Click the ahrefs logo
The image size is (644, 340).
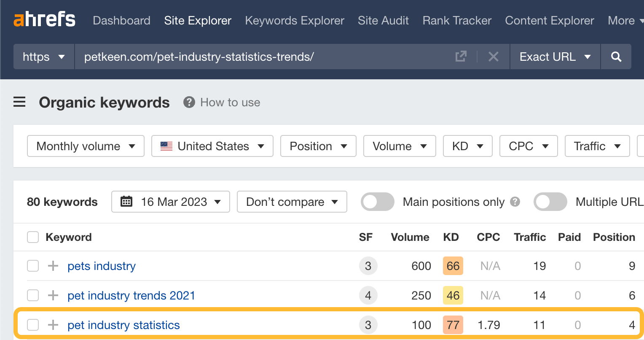(44, 19)
